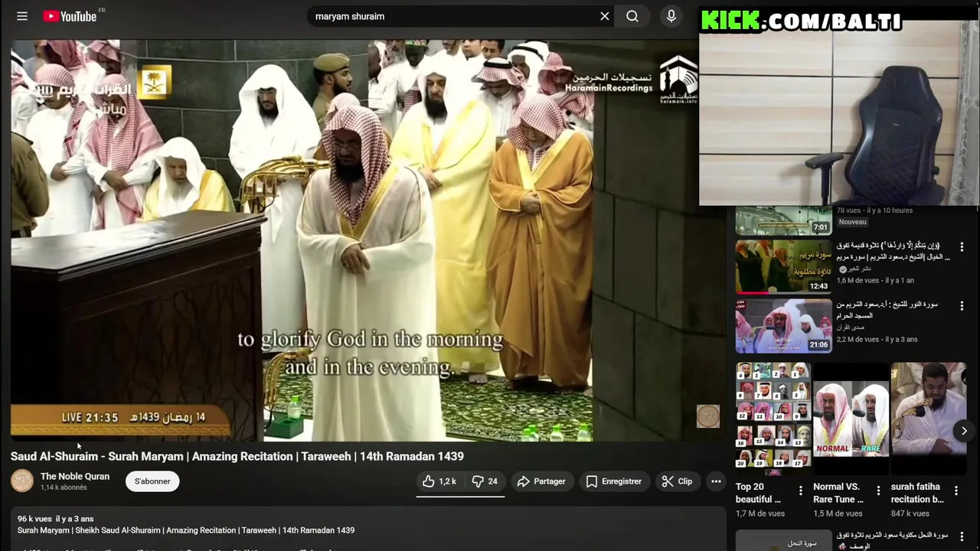Click the '1,14 k abonnés' subscriber count
The width and height of the screenshot is (980, 551).
point(64,487)
